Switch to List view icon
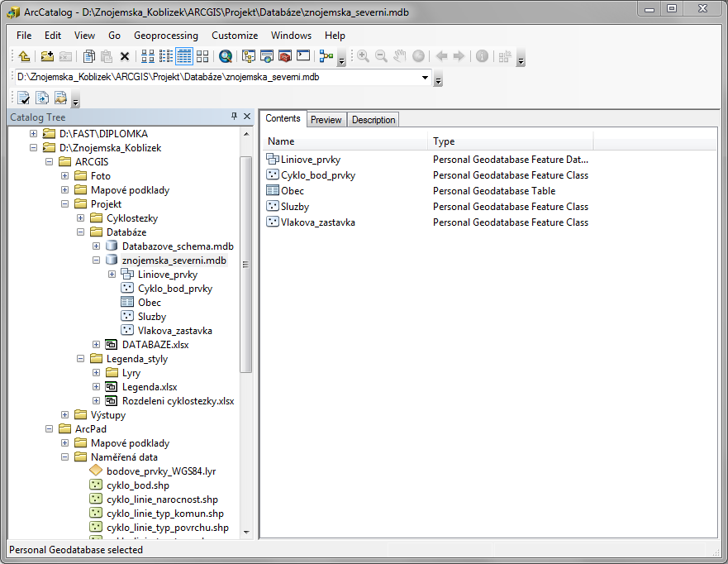728x564 pixels. (x=166, y=57)
